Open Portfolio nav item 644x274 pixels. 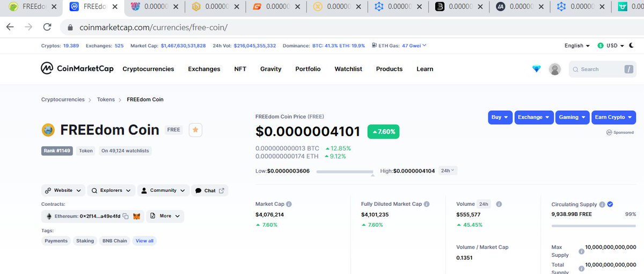pyautogui.click(x=308, y=69)
